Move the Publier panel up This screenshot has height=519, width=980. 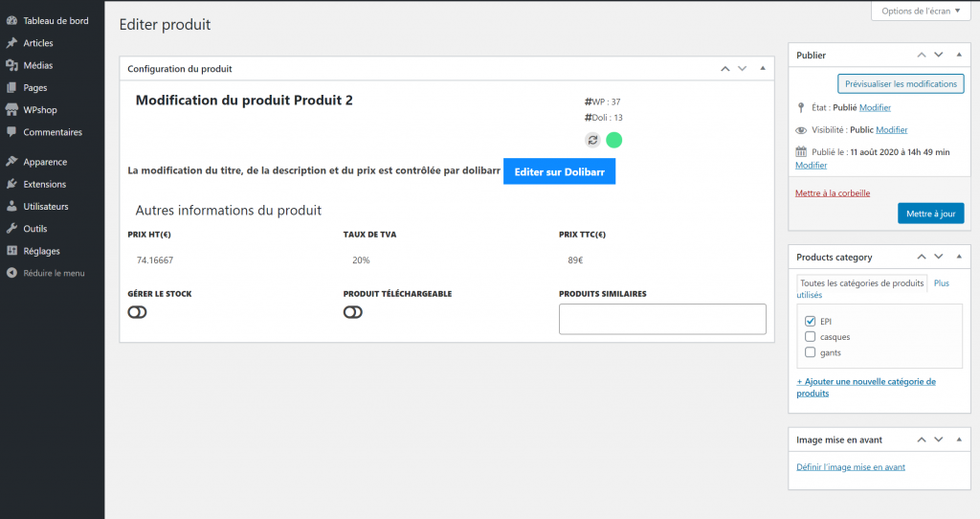922,55
